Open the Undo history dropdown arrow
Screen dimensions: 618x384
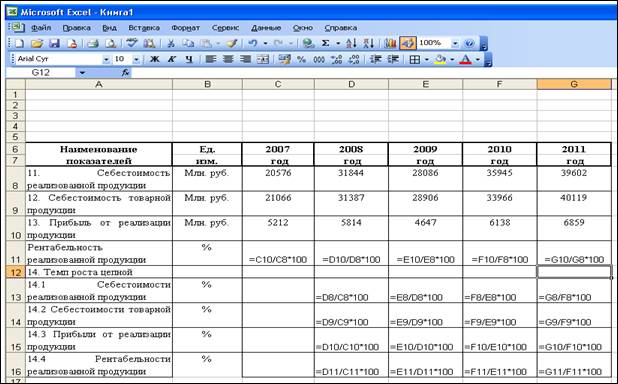click(x=265, y=43)
